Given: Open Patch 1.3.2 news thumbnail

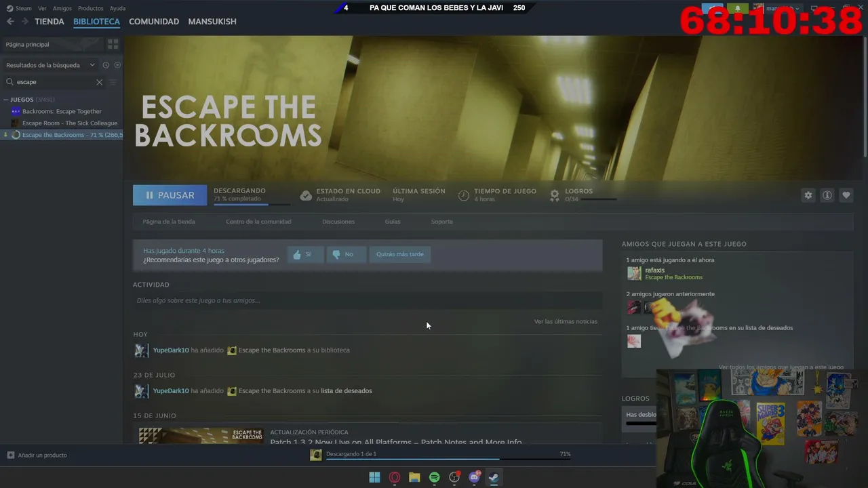Looking at the screenshot, I should [x=201, y=435].
